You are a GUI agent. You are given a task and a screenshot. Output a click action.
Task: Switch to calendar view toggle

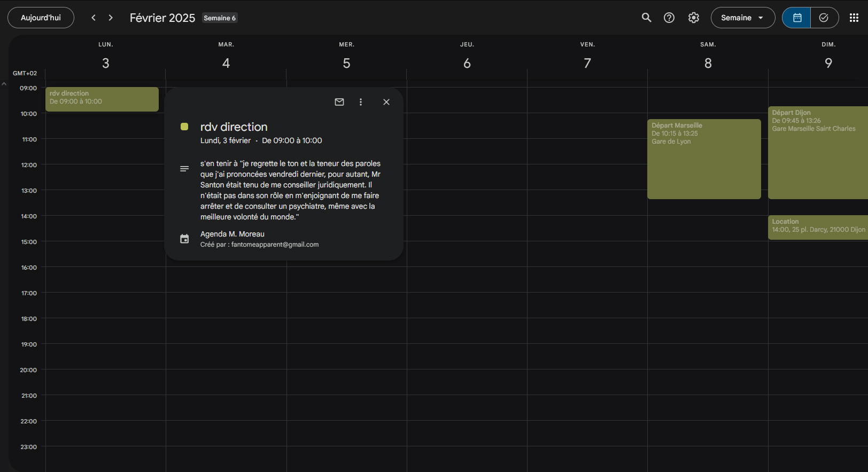796,18
